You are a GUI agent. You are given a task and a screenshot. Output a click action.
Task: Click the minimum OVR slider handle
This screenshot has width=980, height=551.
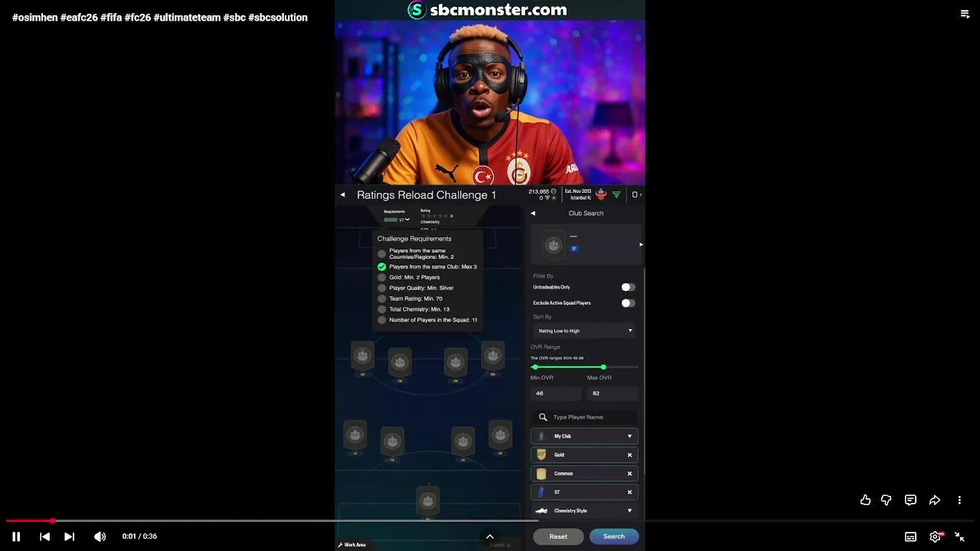click(x=534, y=367)
